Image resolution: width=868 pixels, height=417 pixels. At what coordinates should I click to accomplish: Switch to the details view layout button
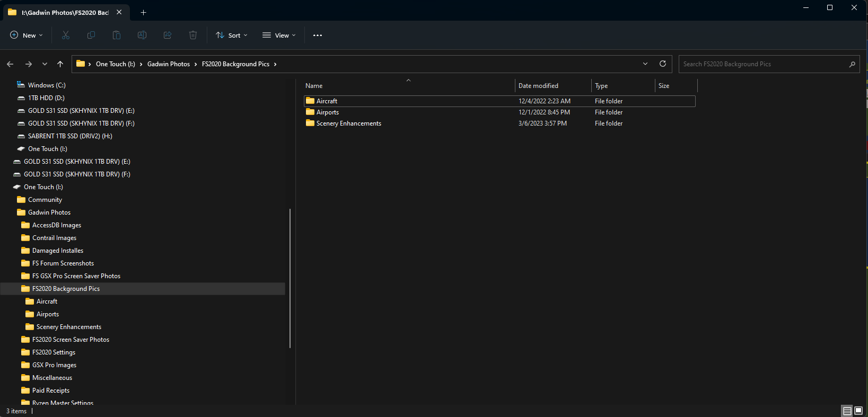pyautogui.click(x=847, y=411)
